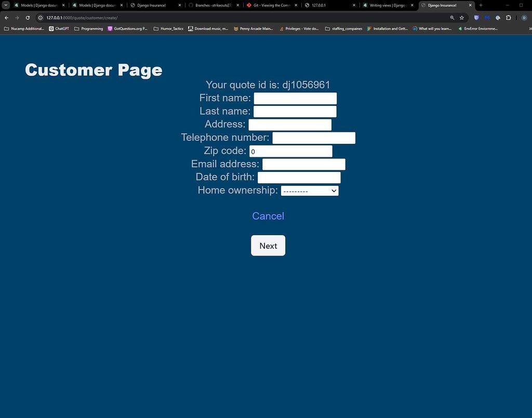
Task: Open the extensions puzzle-piece menu
Action: pos(509,17)
